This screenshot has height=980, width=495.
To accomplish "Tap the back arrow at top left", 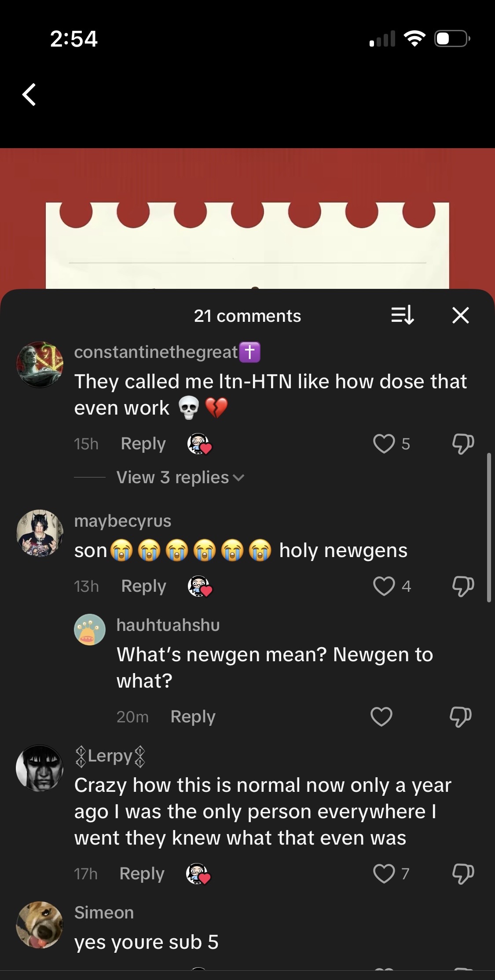I will 29,95.
